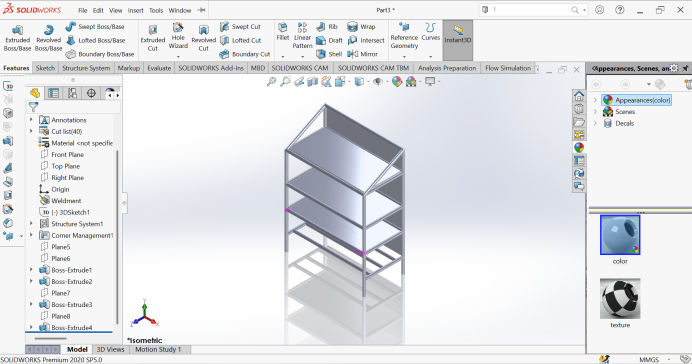Select the Revolved Boss/Base tool
The width and height of the screenshot is (692, 364).
point(49,38)
